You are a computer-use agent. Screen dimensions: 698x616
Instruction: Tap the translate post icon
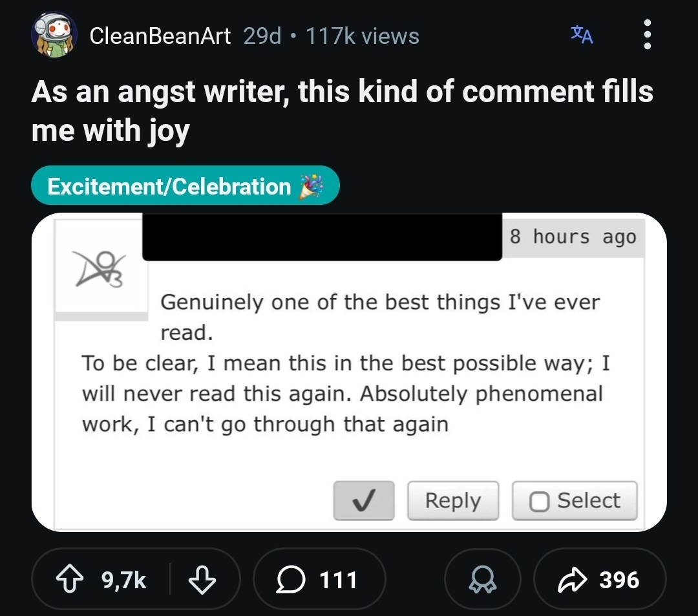pyautogui.click(x=582, y=35)
